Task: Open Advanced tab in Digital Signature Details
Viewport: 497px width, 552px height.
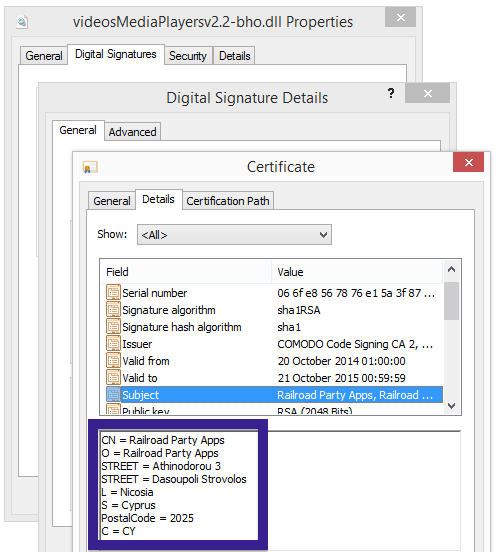Action: (x=132, y=132)
